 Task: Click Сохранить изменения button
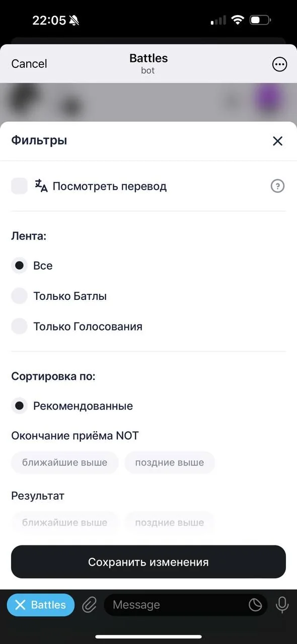click(x=148, y=562)
